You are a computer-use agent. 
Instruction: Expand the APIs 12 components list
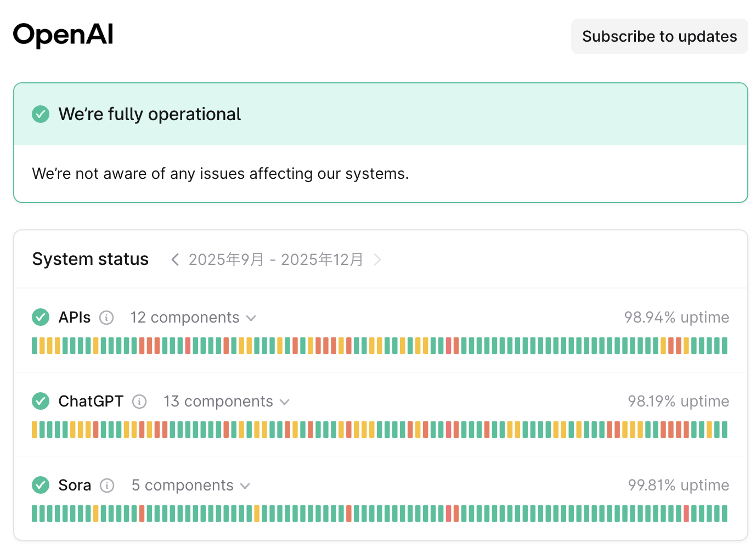[x=193, y=318]
